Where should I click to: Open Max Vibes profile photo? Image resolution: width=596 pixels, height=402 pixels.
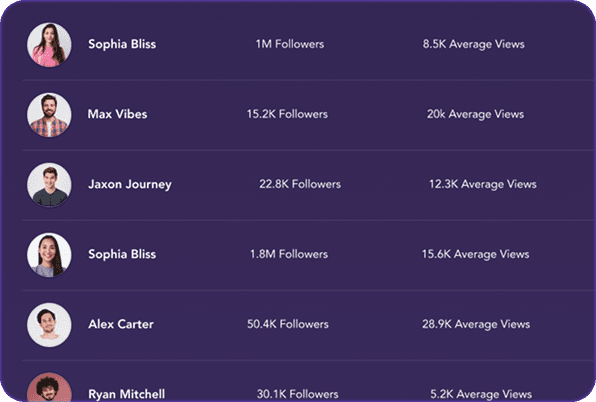[x=49, y=115]
